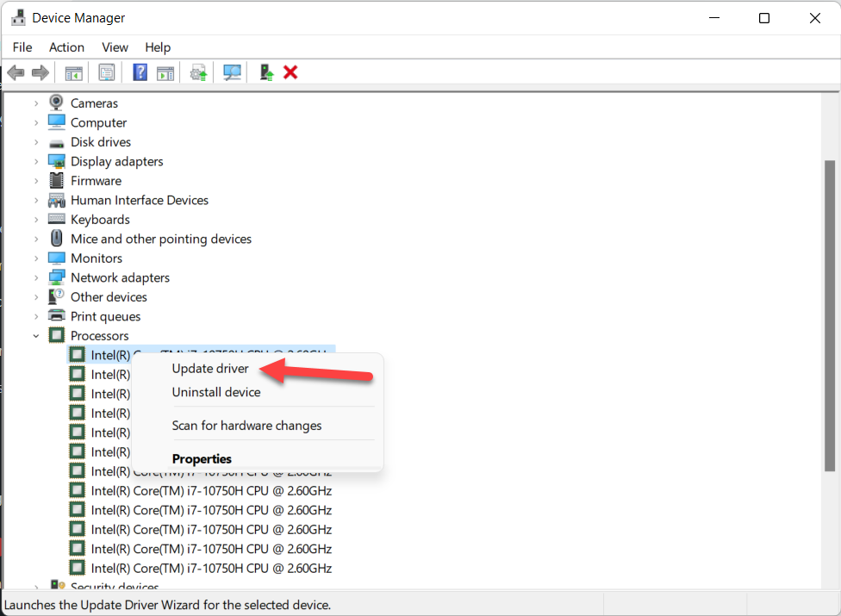Open Properties from the context menu
The height and width of the screenshot is (616, 841).
[202, 459]
